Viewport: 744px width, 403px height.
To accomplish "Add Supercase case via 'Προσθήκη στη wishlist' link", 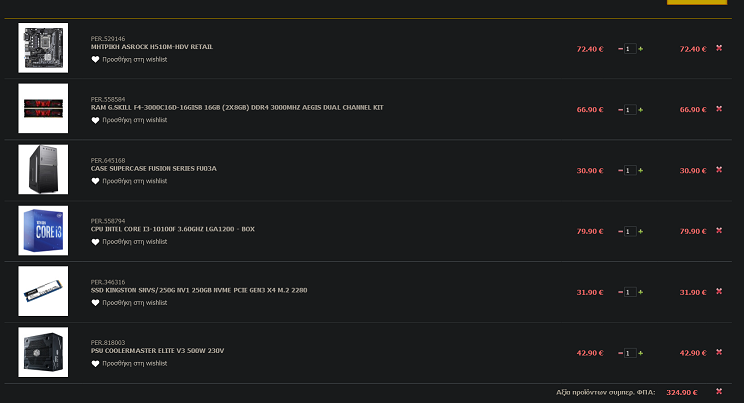I will pyautogui.click(x=135, y=181).
